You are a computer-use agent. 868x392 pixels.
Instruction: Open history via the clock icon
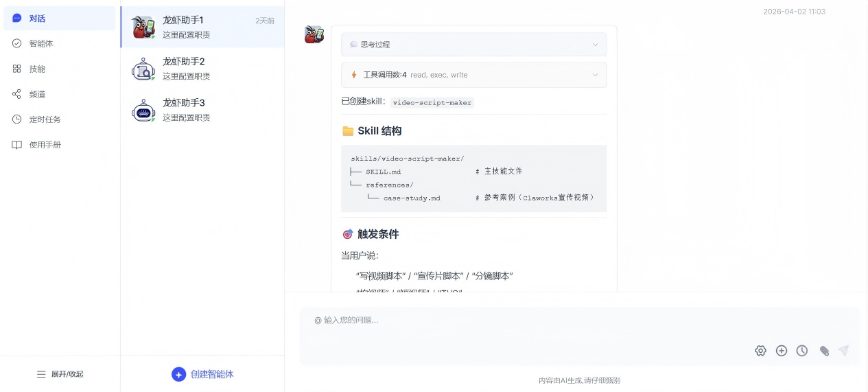(x=802, y=351)
